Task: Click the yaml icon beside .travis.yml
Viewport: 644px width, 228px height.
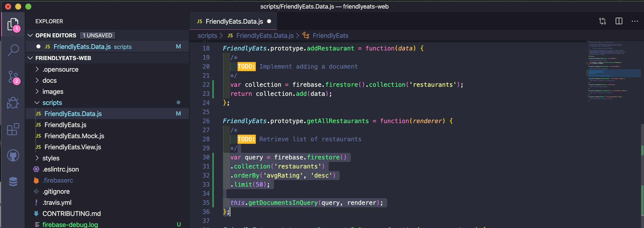Action: [x=36, y=203]
